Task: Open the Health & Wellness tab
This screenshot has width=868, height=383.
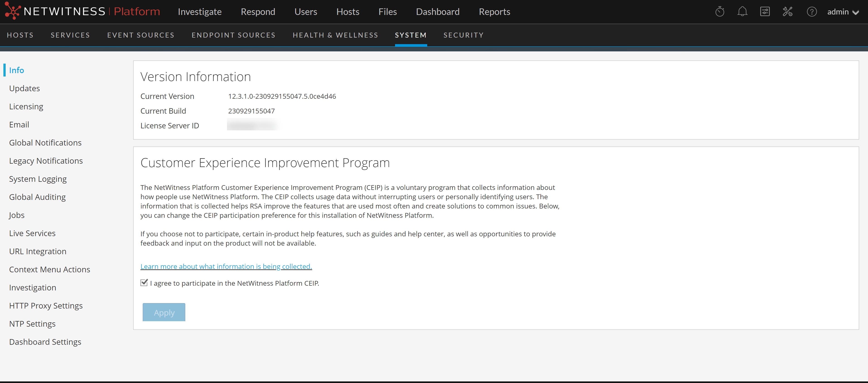Action: pos(335,35)
